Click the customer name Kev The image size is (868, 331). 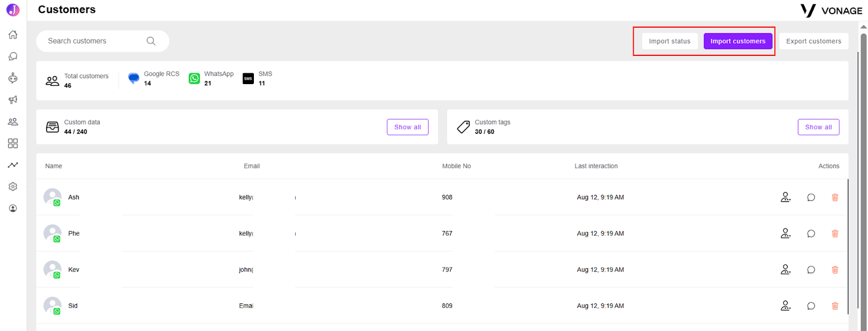coord(74,270)
